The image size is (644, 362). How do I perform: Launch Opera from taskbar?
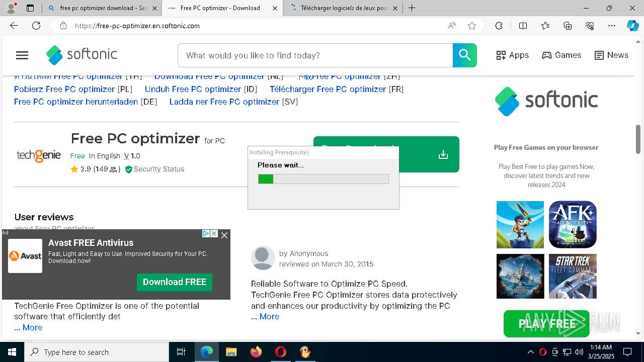click(x=281, y=352)
